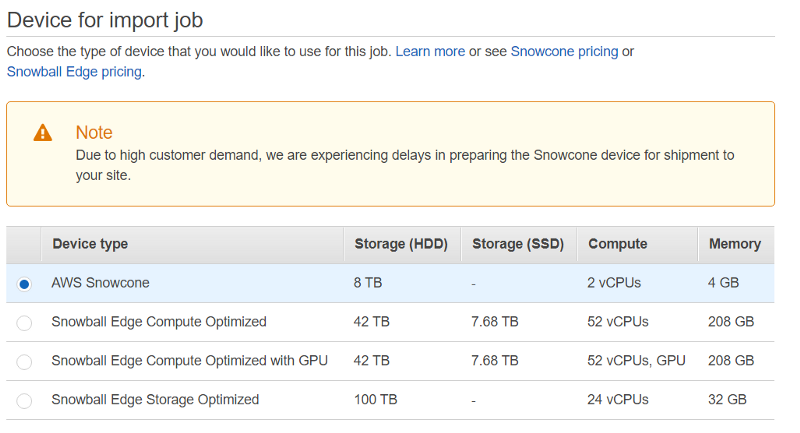Screen dimensions: 800x433
Task: Click the Storage (HDD) column header
Action: pos(402,244)
